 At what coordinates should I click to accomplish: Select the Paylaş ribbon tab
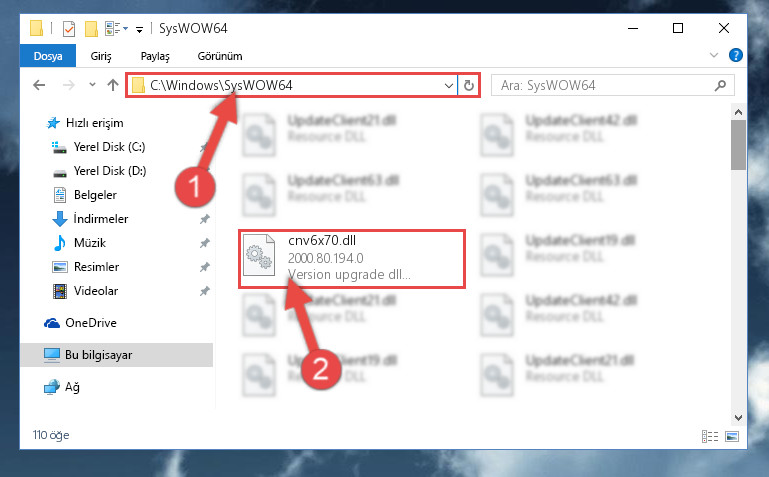(x=155, y=56)
